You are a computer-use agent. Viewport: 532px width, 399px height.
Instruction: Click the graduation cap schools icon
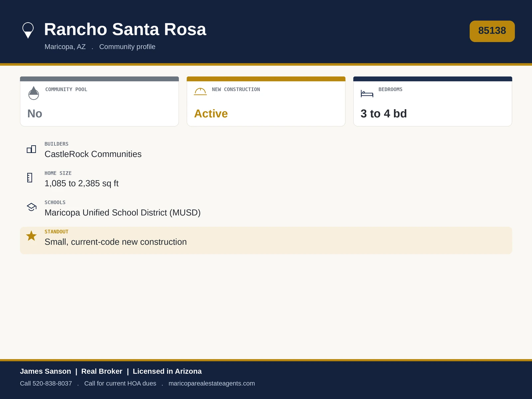coord(32,207)
